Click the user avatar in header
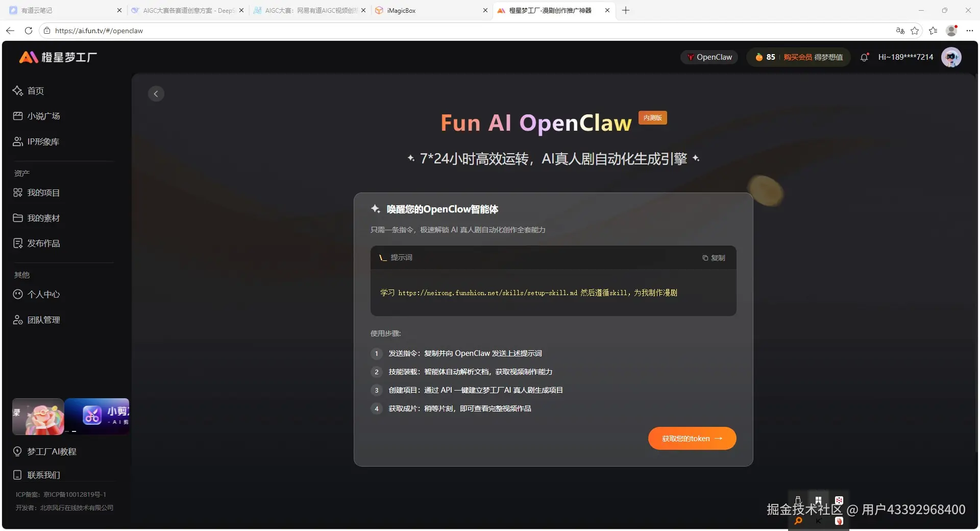The height and width of the screenshot is (531, 980). pyautogui.click(x=951, y=57)
